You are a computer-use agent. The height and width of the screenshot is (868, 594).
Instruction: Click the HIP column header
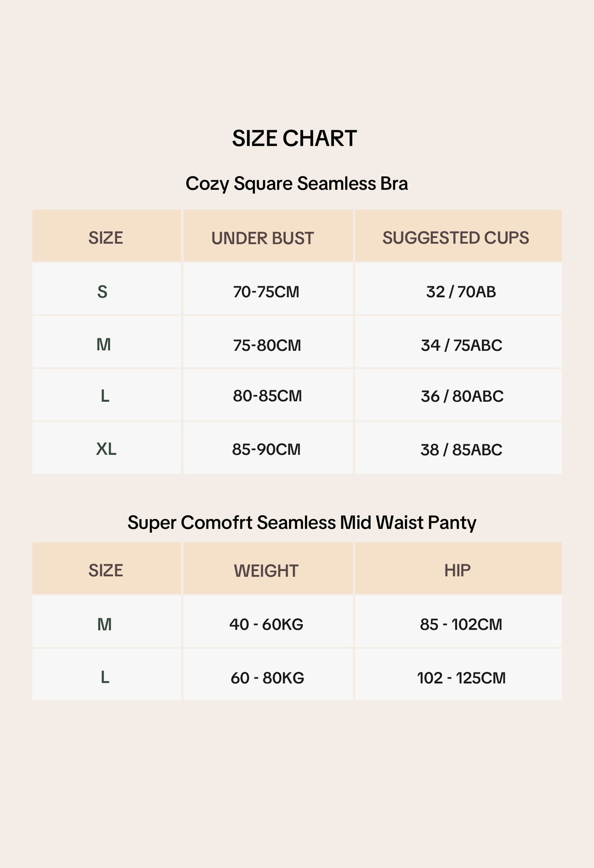coord(457,570)
